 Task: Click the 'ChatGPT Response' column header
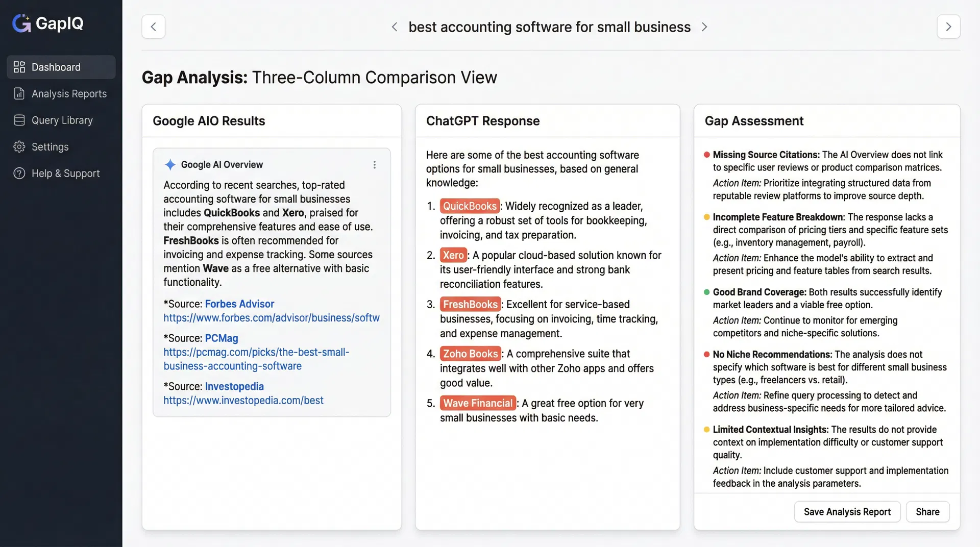point(483,120)
